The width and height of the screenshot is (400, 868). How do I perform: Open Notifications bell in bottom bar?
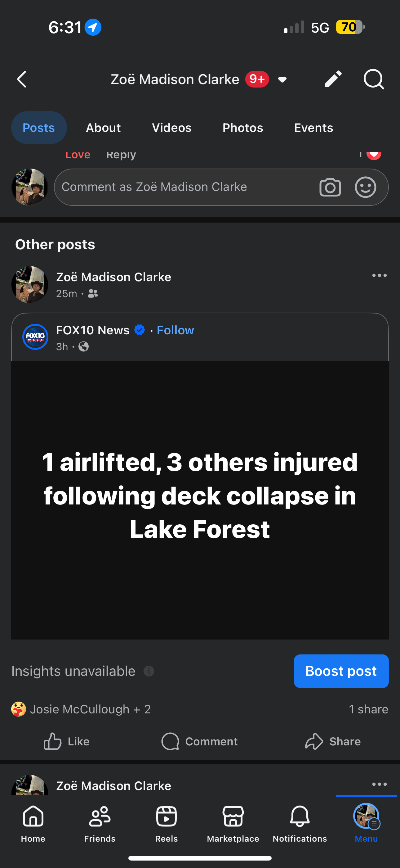point(300,822)
